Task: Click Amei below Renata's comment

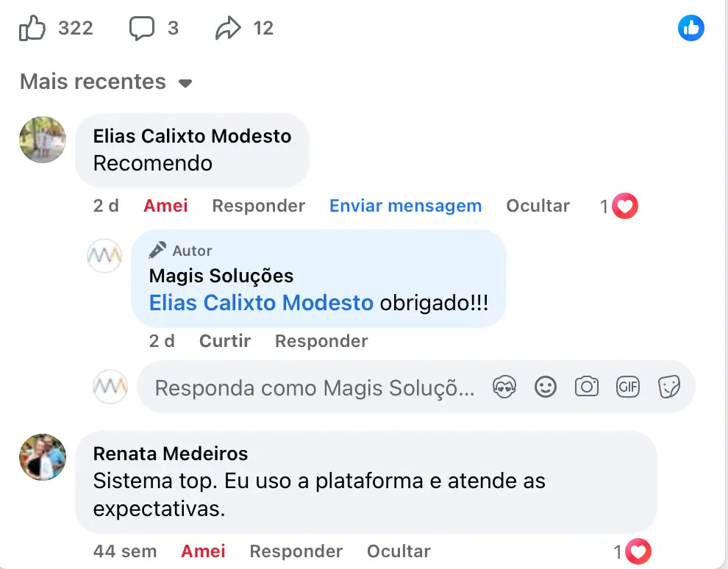Action: tap(203, 551)
